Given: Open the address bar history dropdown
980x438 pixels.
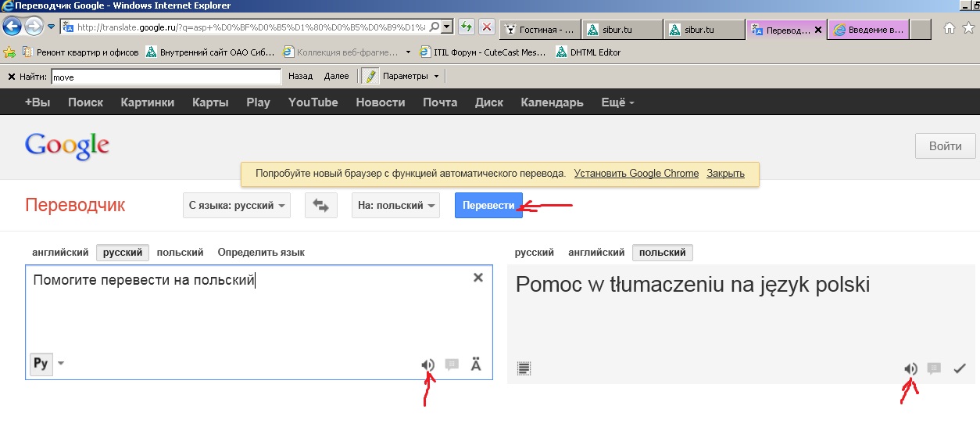Looking at the screenshot, I should 447,27.
